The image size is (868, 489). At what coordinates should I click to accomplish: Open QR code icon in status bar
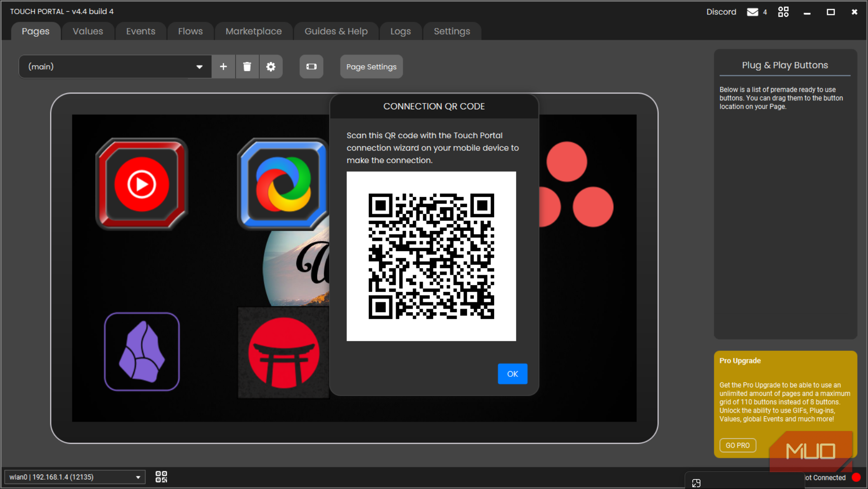[161, 477]
